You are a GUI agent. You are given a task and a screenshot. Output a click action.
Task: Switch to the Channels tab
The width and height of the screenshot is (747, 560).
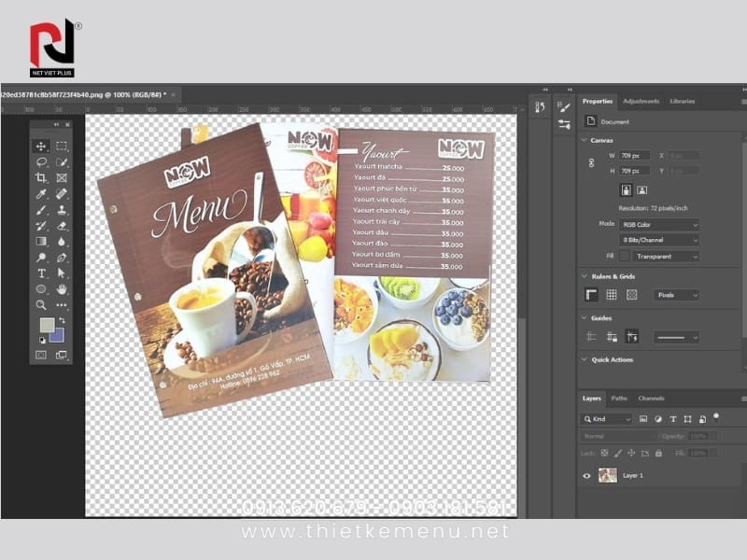(x=652, y=399)
